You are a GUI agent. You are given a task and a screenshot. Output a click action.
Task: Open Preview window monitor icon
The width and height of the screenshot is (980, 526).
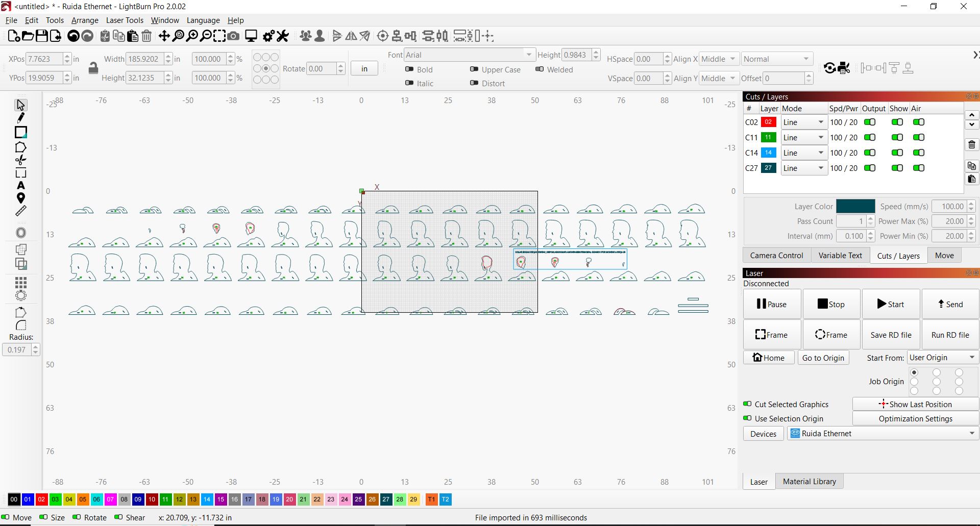point(251,36)
